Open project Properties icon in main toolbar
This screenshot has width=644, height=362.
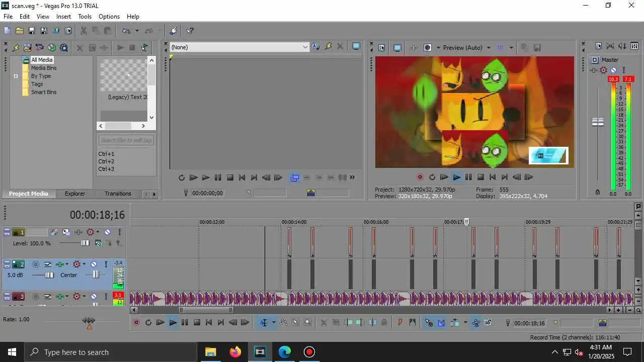coord(68,31)
